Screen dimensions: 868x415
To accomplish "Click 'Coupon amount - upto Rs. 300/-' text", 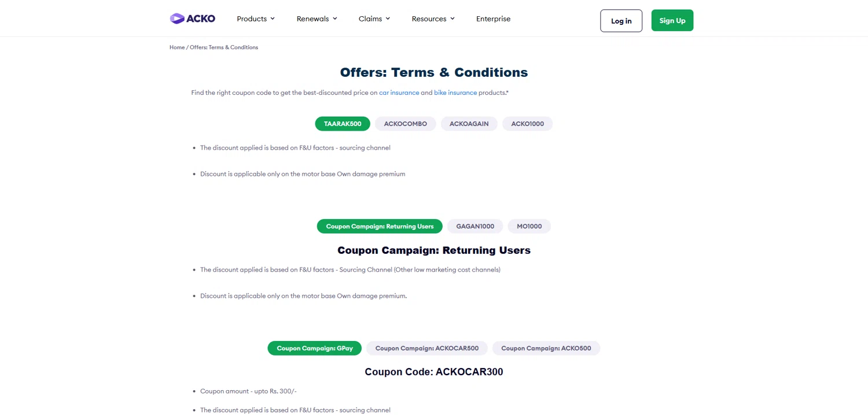I will 248,391.
